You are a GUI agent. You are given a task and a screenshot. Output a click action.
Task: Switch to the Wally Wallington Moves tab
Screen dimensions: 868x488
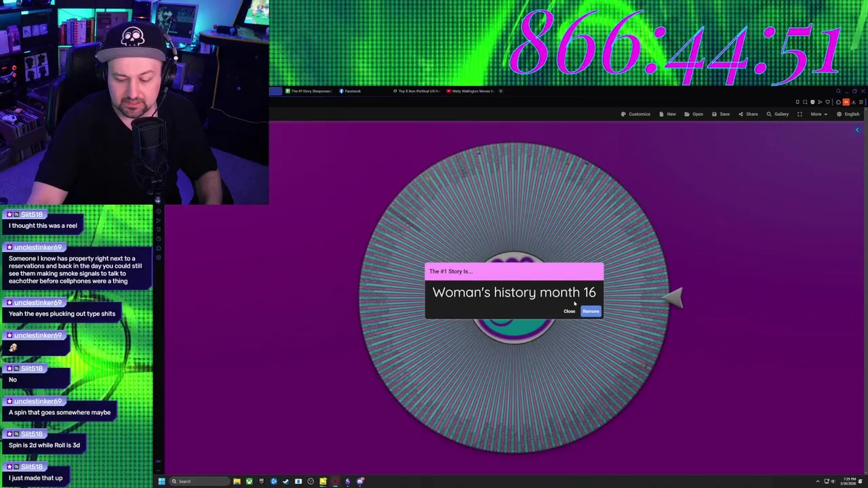click(x=471, y=91)
